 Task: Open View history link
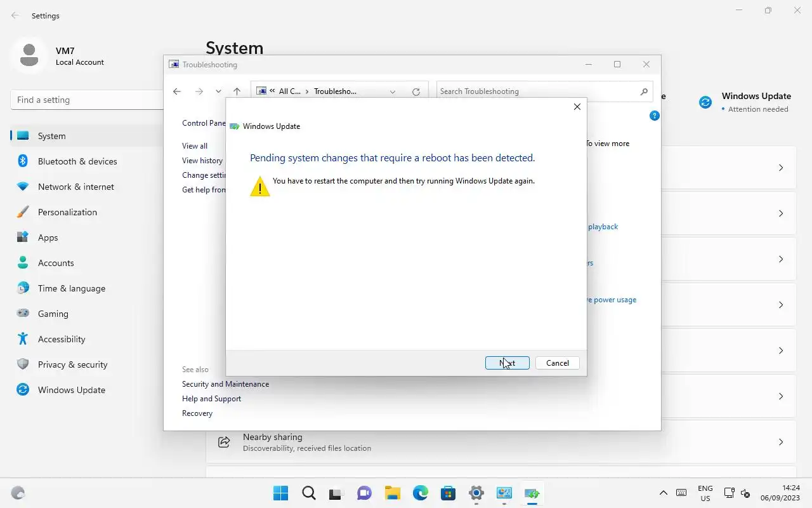click(x=202, y=161)
